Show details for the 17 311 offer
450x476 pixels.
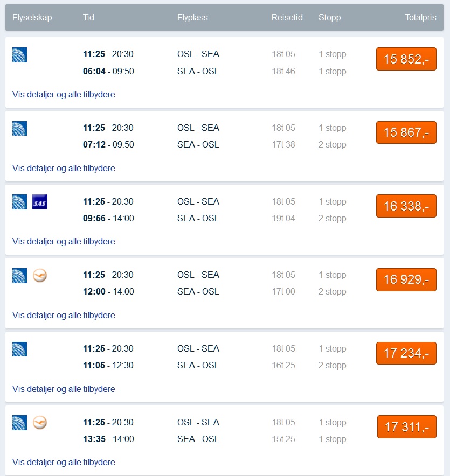64,463
